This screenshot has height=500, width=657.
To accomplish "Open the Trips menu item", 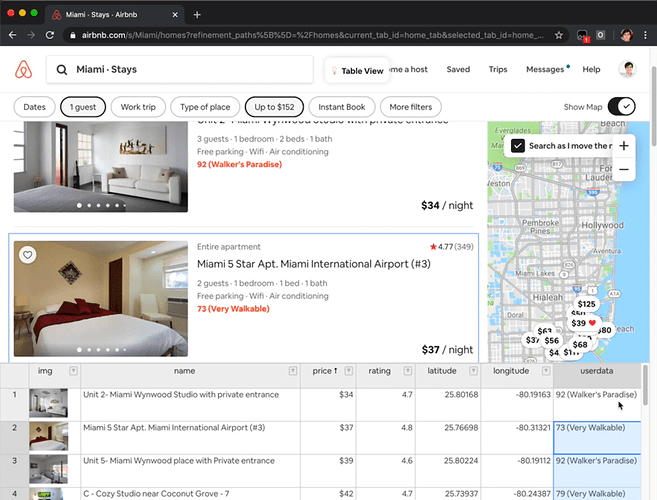I will [498, 69].
